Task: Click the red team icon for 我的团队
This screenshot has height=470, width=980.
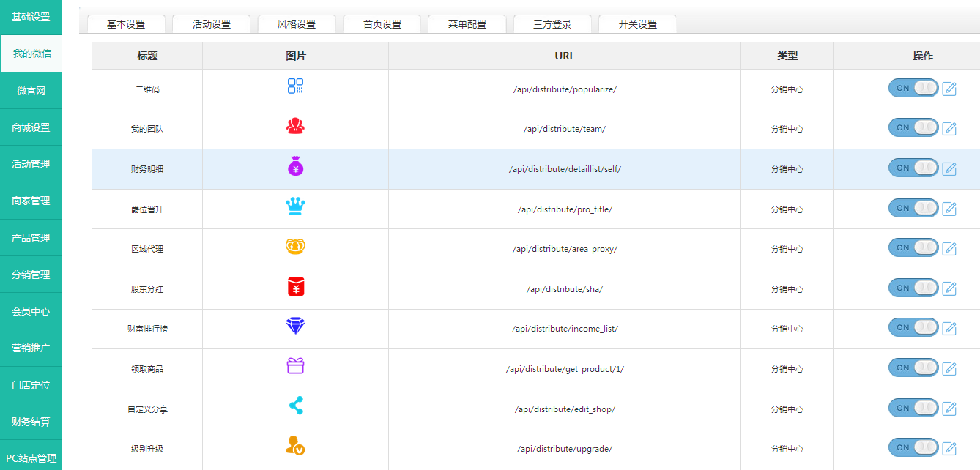Action: coord(295,126)
